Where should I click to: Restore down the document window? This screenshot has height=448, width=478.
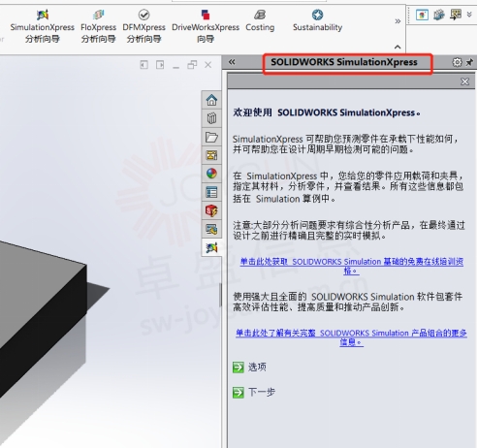tap(192, 65)
